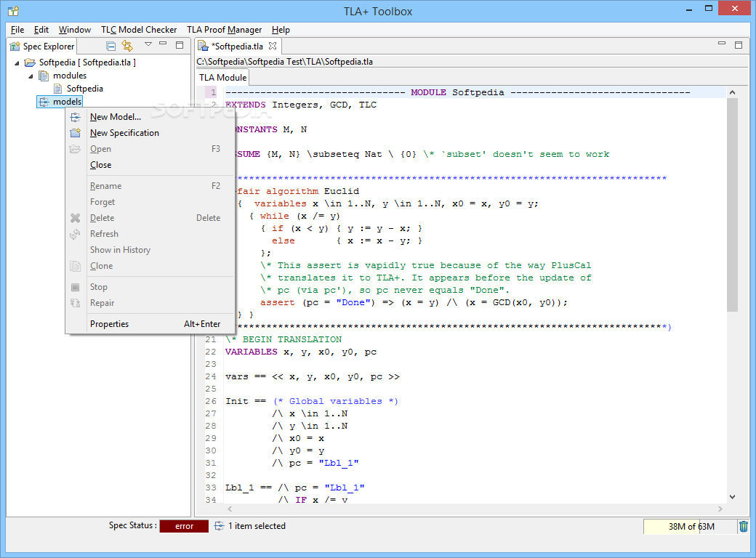
Task: Minimize the Spec Explorer panel
Action: pos(163,44)
